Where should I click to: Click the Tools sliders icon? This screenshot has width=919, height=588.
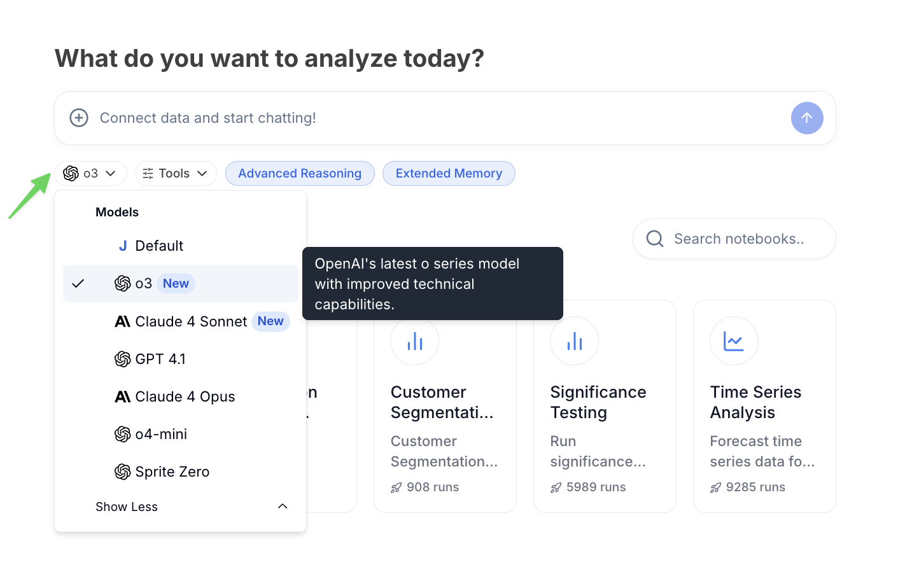point(148,173)
